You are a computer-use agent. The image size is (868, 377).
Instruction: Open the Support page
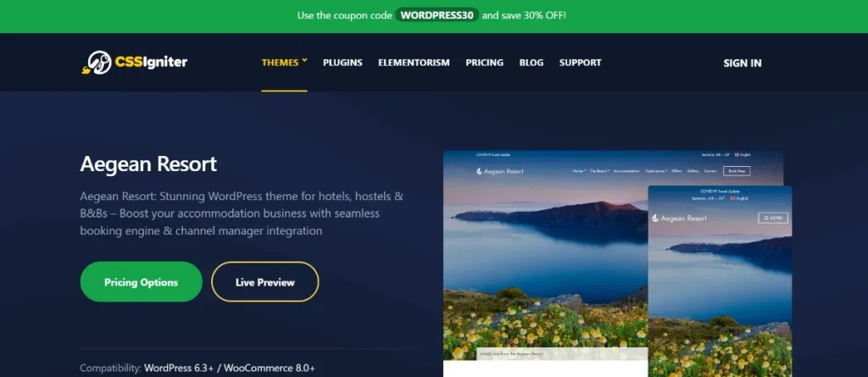580,63
